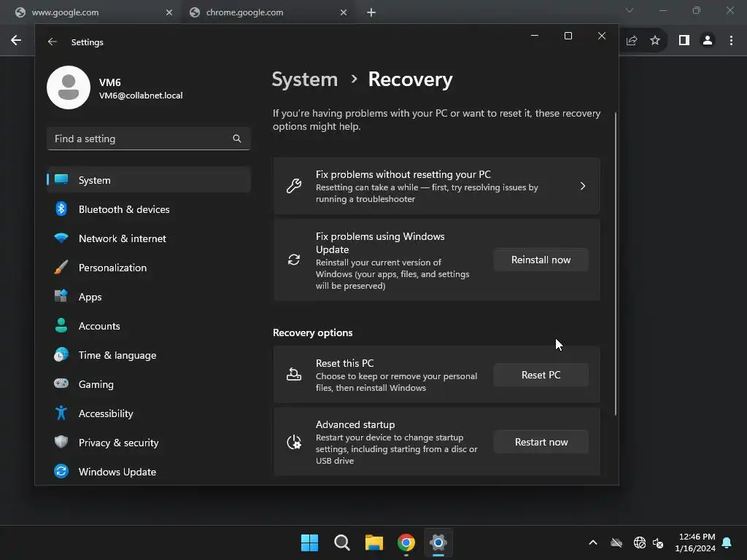
Task: Open Privacy & security settings
Action: tap(149, 443)
